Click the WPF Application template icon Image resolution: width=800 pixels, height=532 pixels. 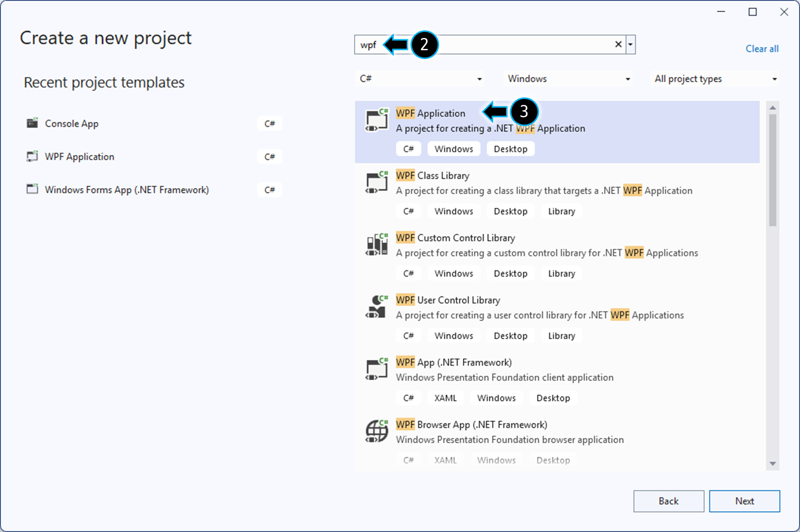tap(377, 120)
